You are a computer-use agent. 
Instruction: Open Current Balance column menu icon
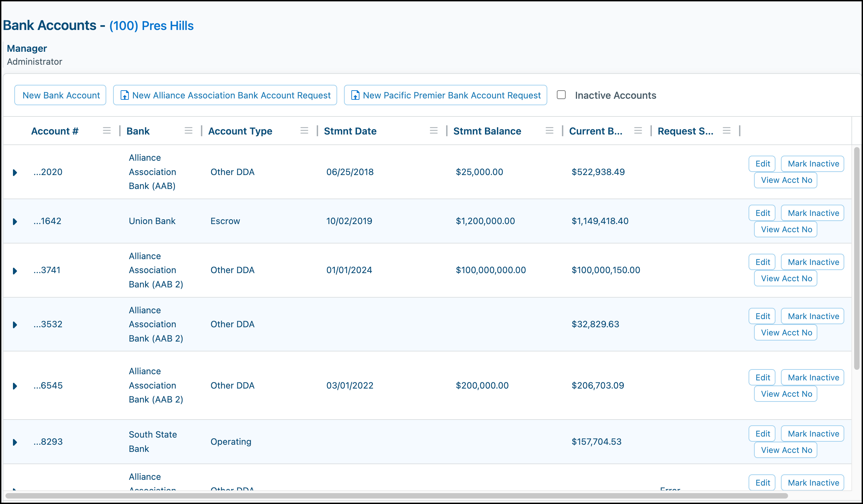[638, 130]
